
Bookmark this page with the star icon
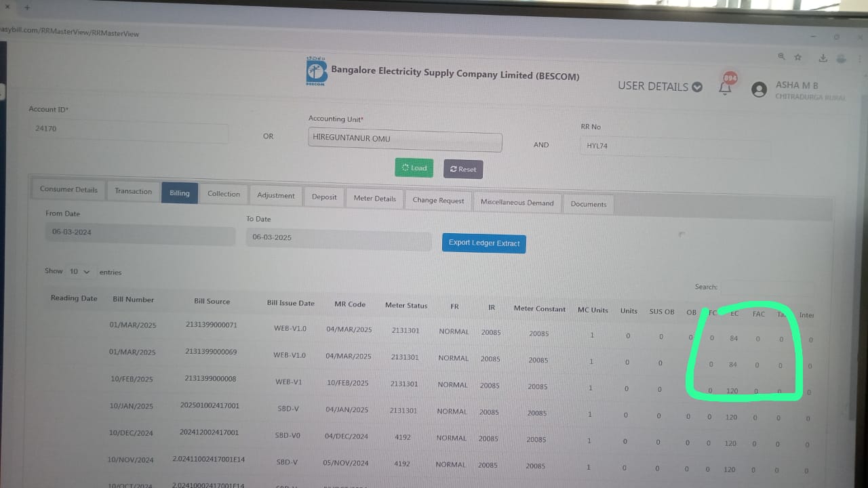click(x=798, y=58)
